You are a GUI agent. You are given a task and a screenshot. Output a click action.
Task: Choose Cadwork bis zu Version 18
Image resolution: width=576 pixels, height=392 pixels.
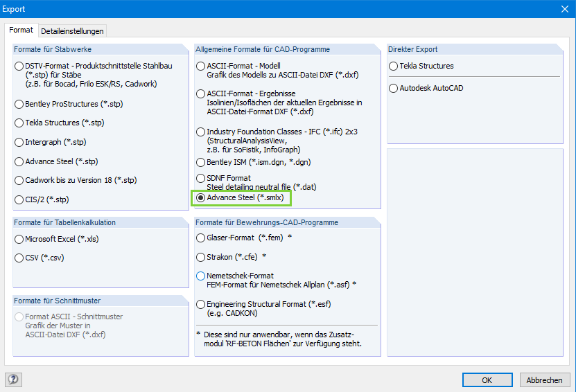(x=19, y=181)
